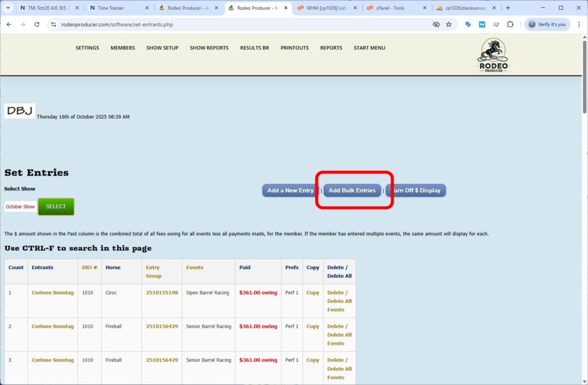This screenshot has width=588, height=385.
Task: Click the Add Bulk Entries button
Action: click(x=353, y=190)
